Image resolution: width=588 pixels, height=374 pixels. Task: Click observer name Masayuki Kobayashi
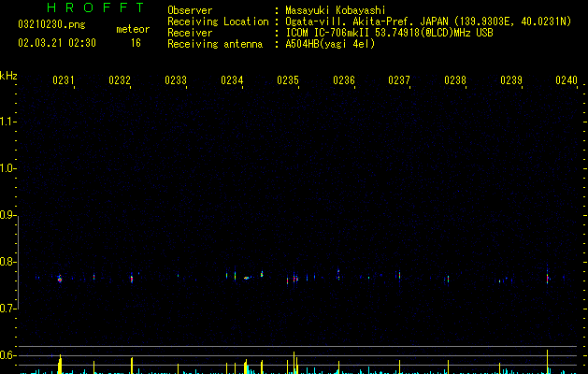[336, 10]
